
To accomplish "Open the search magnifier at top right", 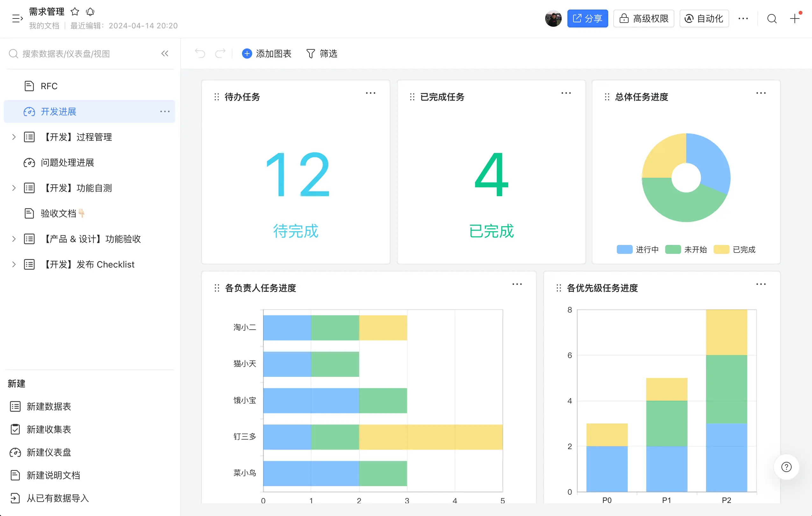I will (x=772, y=18).
